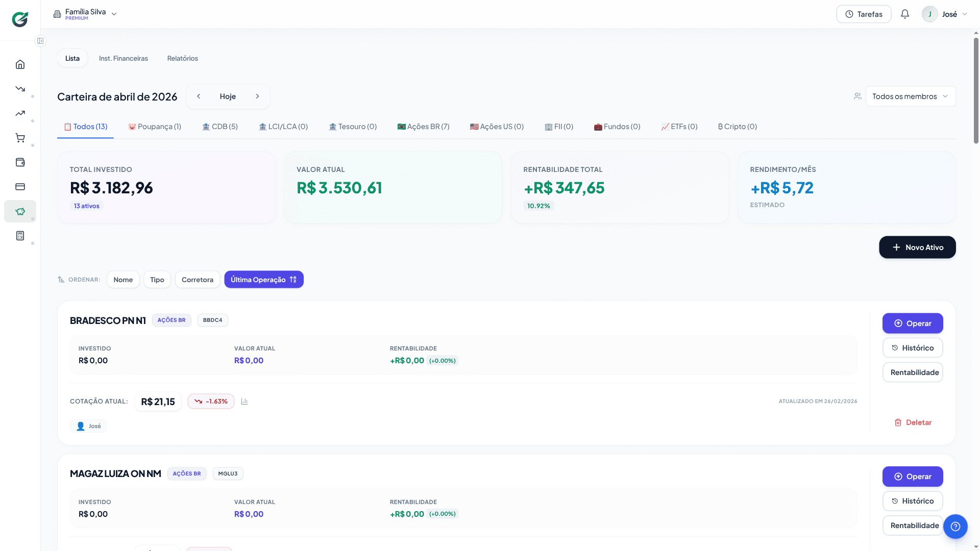980x551 pixels.
Task: Collapse the sidebar panel toggle
Action: coord(40,41)
